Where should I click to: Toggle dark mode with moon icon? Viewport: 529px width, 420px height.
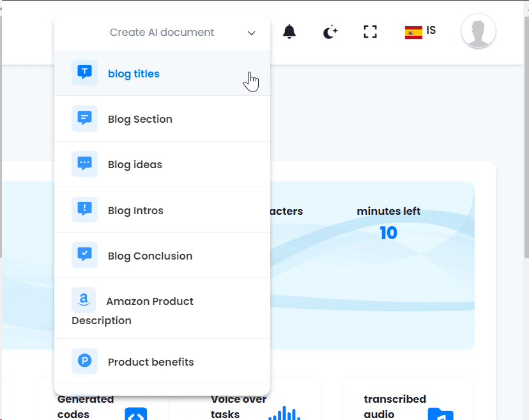coord(330,32)
